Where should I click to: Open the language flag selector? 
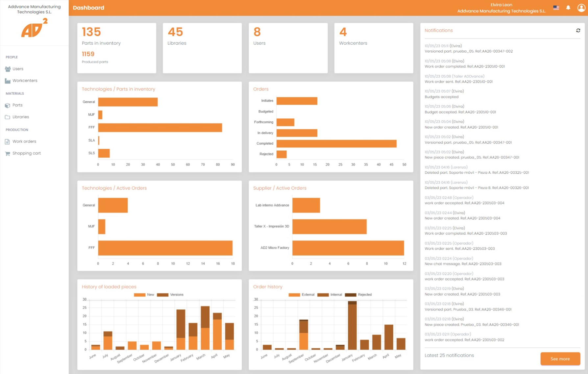tap(556, 8)
